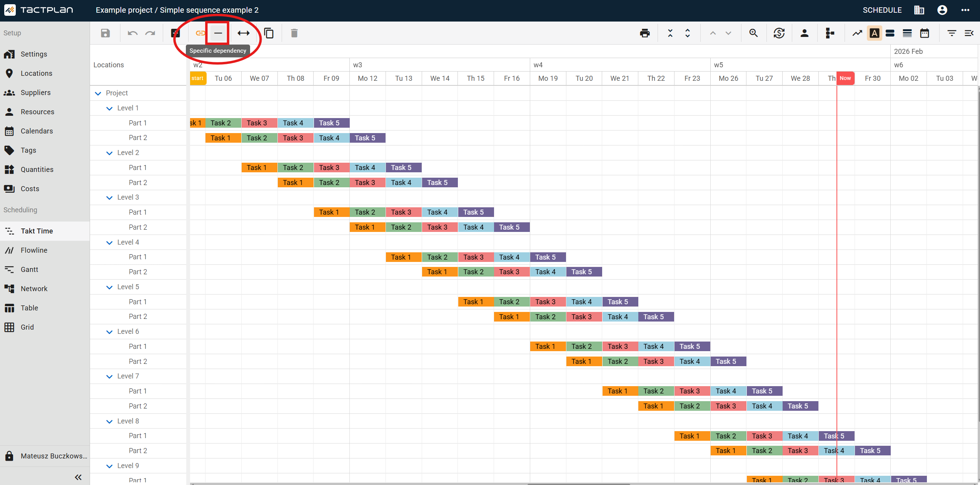This screenshot has height=485, width=980.
Task: Toggle the dense lines row view
Action: (x=907, y=33)
